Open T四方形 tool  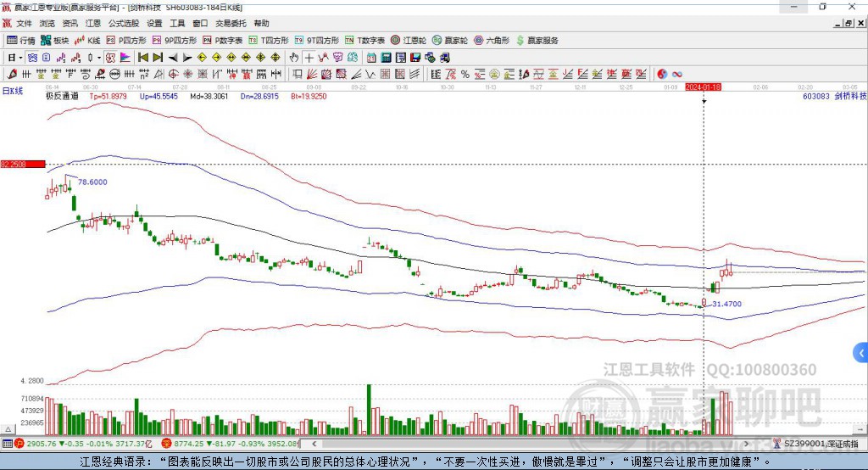coord(269,41)
